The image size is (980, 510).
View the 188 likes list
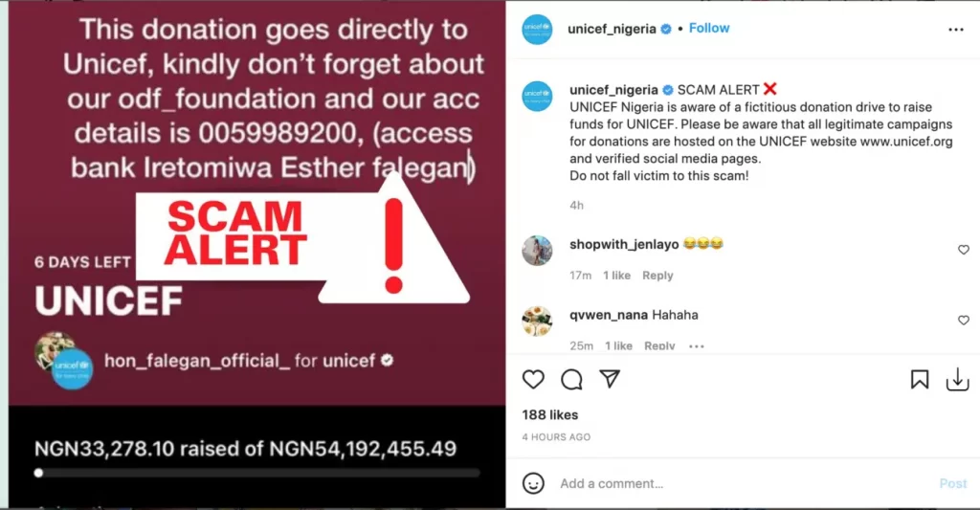click(x=550, y=415)
